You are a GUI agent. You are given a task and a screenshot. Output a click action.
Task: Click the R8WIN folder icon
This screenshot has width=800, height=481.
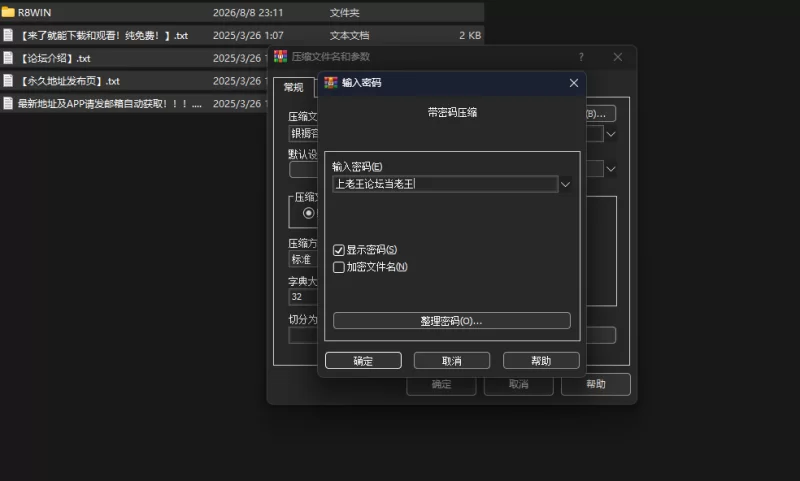click(x=8, y=12)
